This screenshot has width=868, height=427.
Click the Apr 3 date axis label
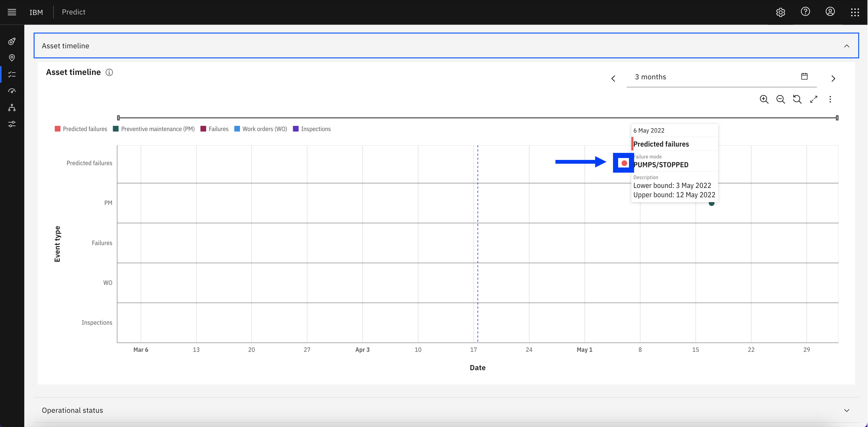[x=363, y=350]
